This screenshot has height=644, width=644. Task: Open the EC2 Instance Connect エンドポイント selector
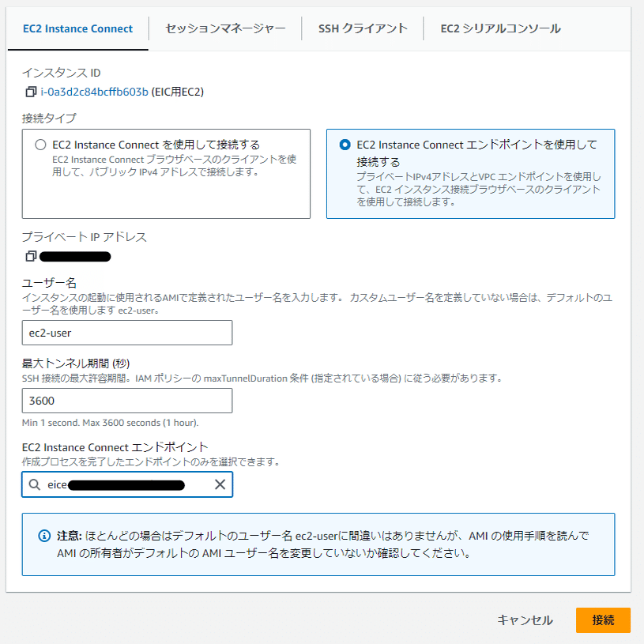coord(127,484)
